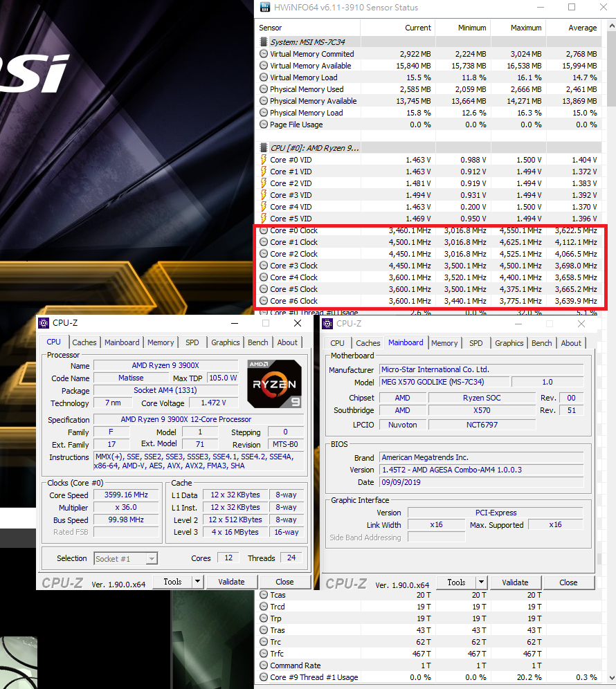Click the HWiNFO scrollbar up arrow
616x689 pixels.
[x=611, y=26]
